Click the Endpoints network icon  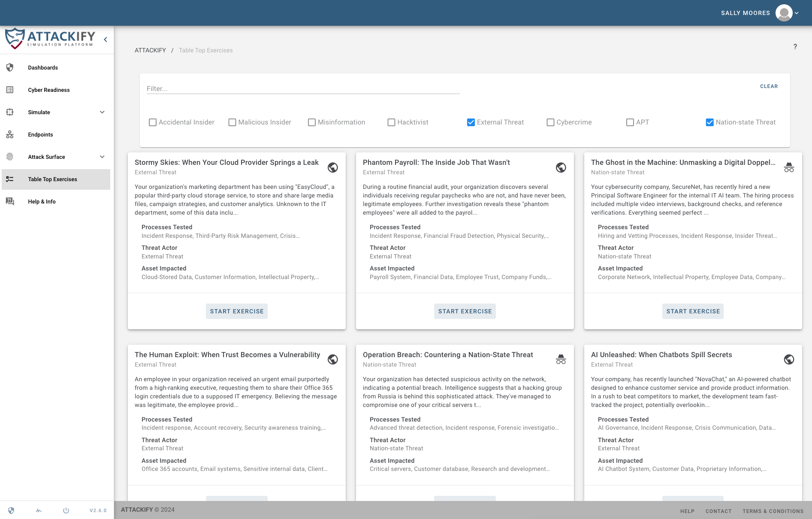[x=10, y=134]
